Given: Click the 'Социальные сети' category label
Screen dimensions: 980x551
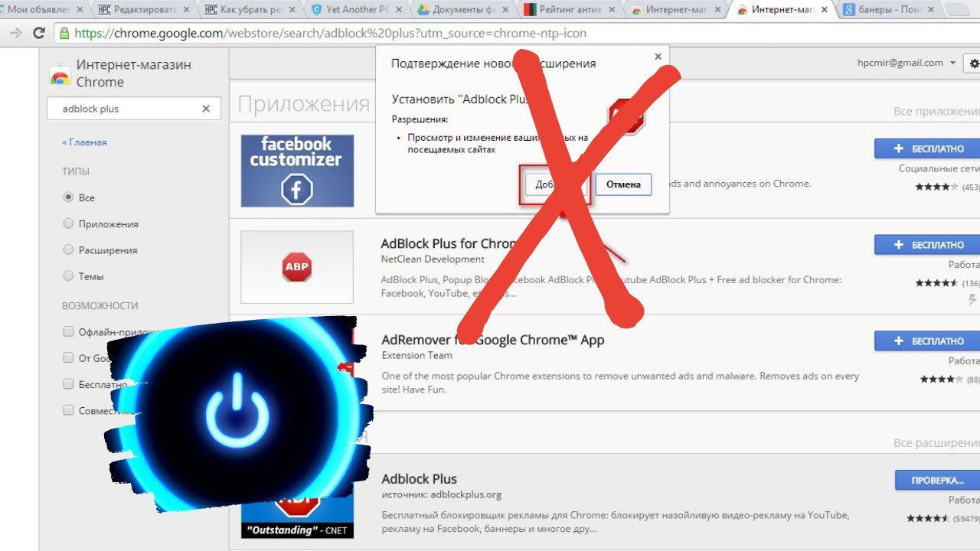Looking at the screenshot, I should point(939,168).
